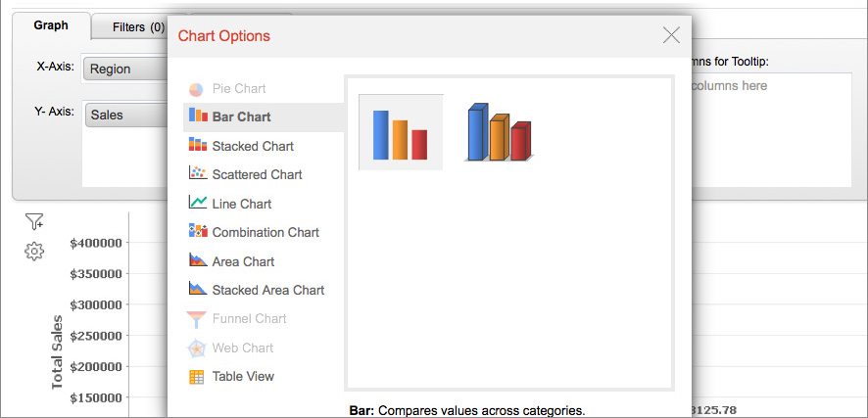Select the Line Chart icon

pos(197,204)
